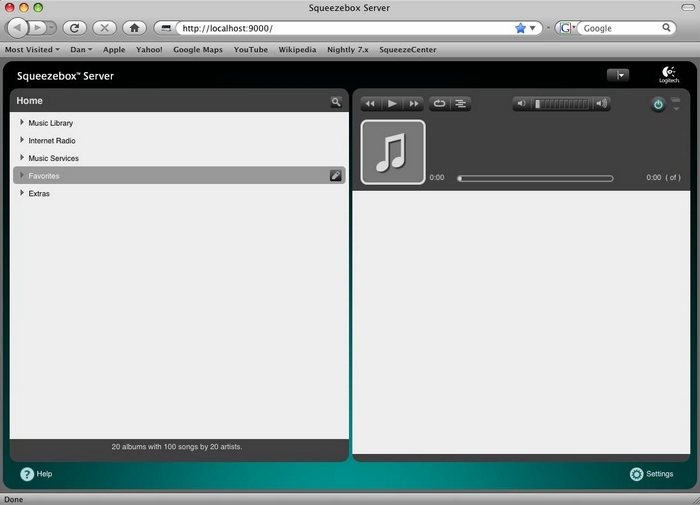Open the Internet Radio entry
This screenshot has width=700, height=505.
[52, 141]
